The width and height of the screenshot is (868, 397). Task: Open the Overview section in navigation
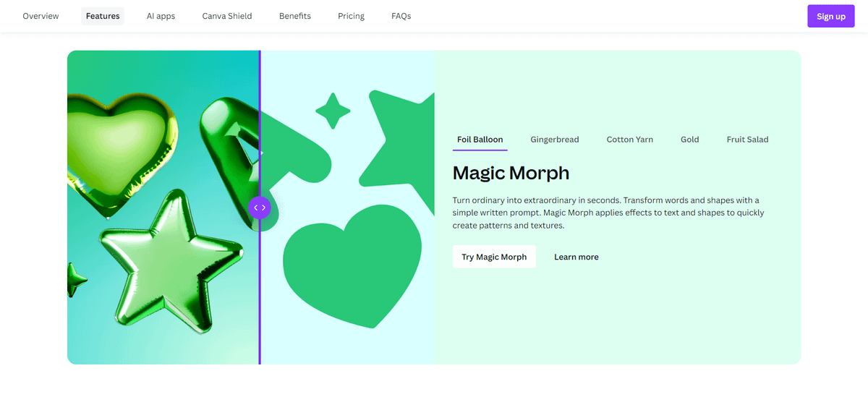[41, 16]
